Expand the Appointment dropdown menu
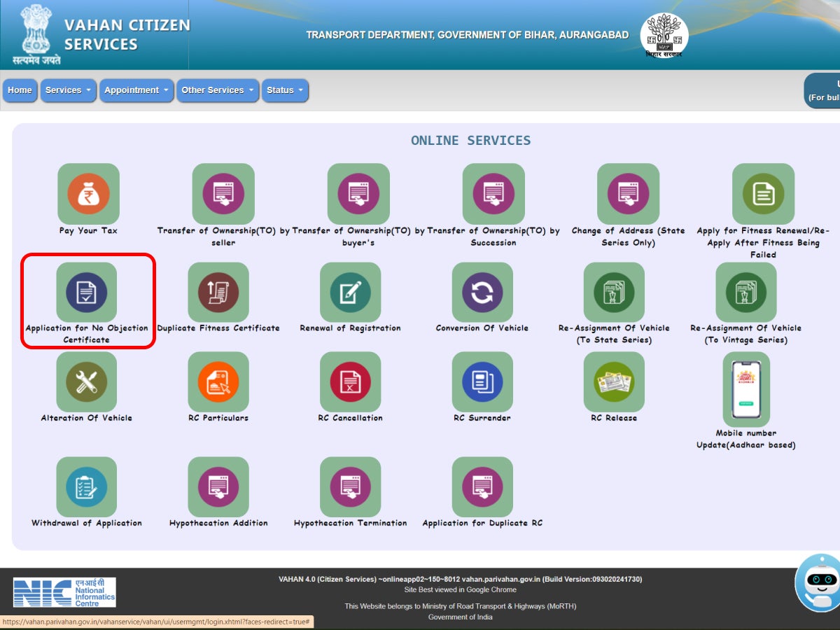 point(136,90)
